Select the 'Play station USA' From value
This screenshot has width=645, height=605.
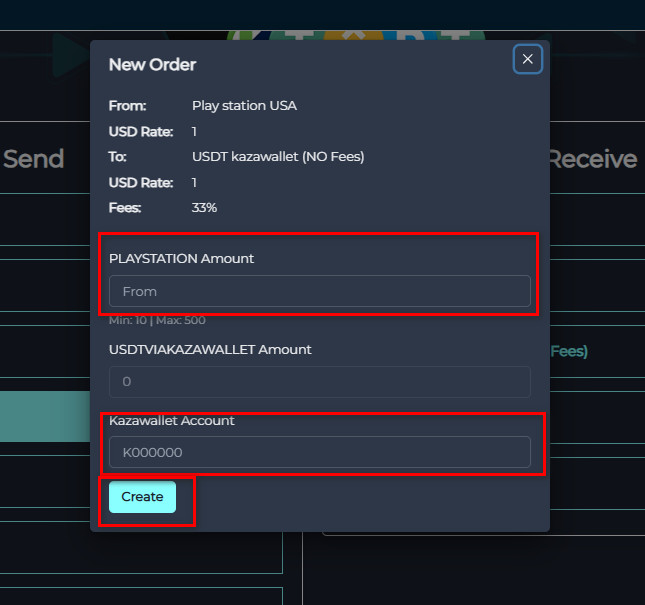click(x=244, y=106)
